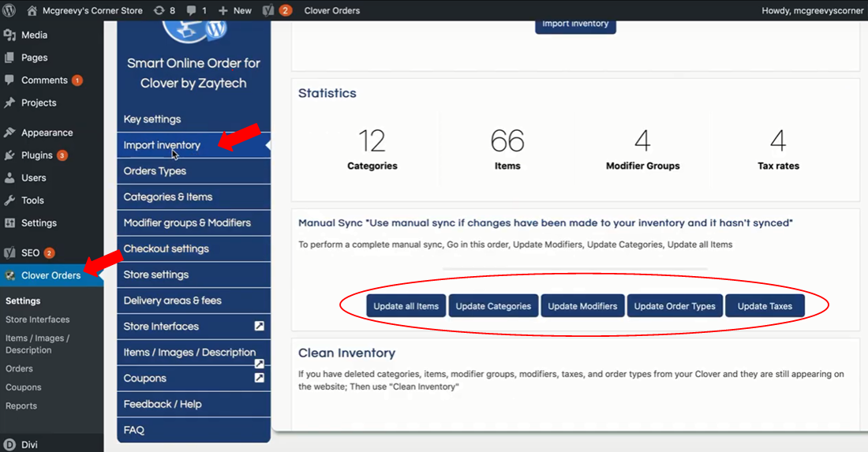Click the Settings sliders icon

[x=9, y=223]
